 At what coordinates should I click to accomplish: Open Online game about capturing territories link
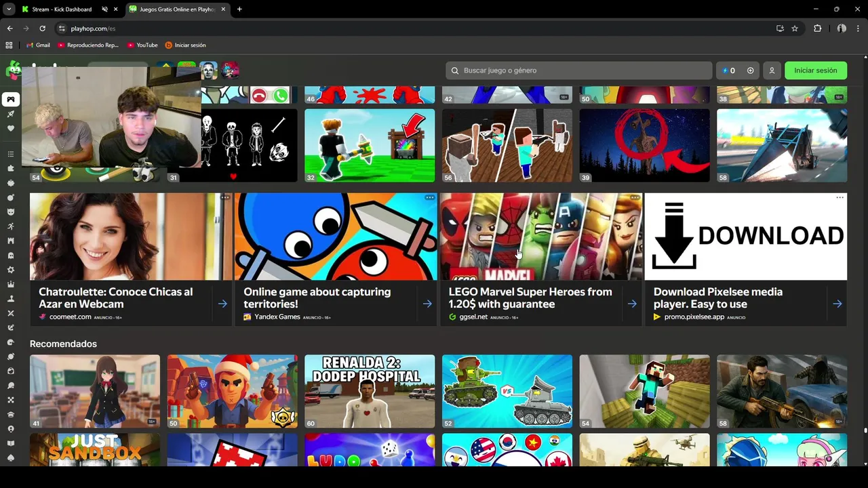tap(317, 298)
